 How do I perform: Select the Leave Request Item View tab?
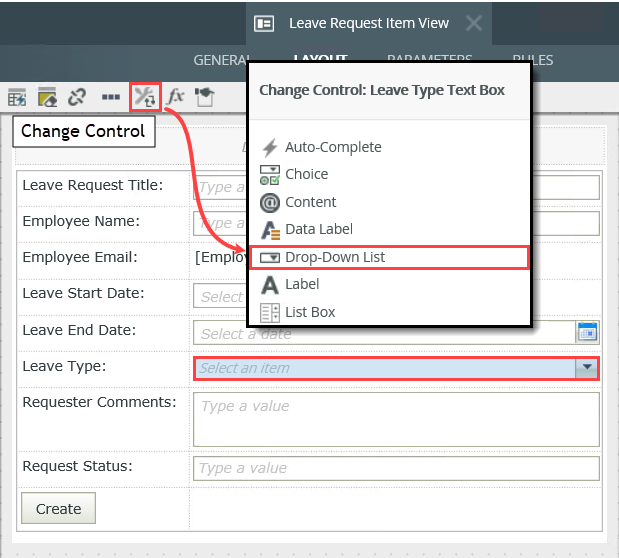tap(369, 23)
